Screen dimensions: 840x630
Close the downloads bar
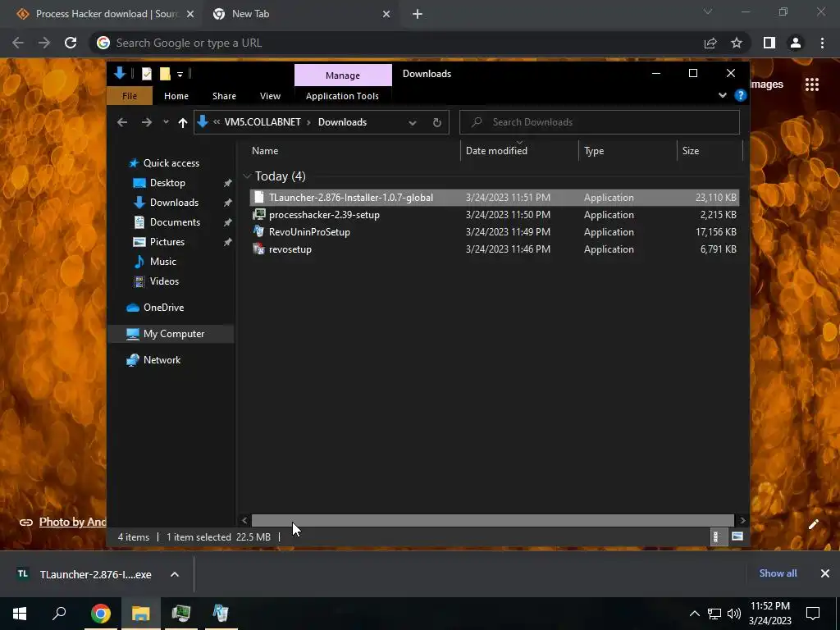pyautogui.click(x=825, y=573)
